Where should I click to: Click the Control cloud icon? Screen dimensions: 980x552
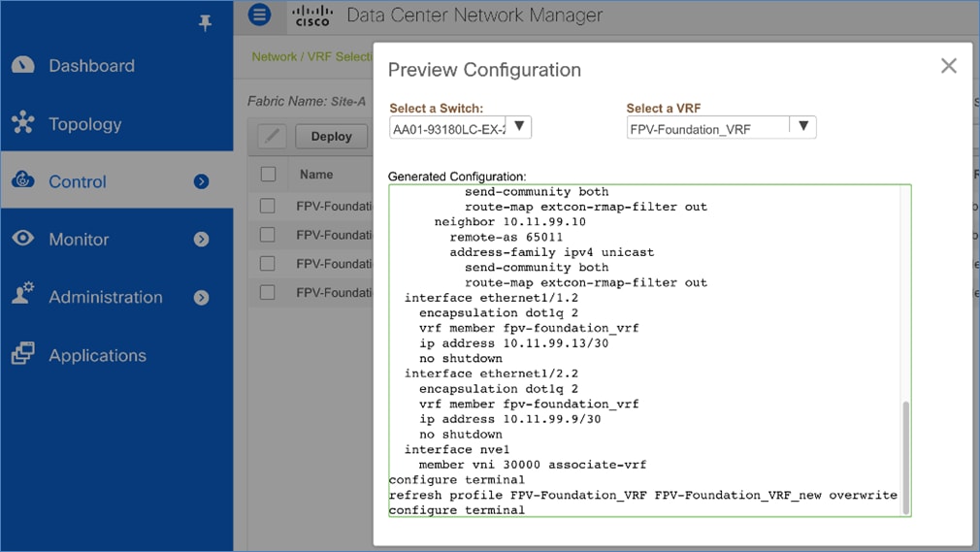[23, 180]
